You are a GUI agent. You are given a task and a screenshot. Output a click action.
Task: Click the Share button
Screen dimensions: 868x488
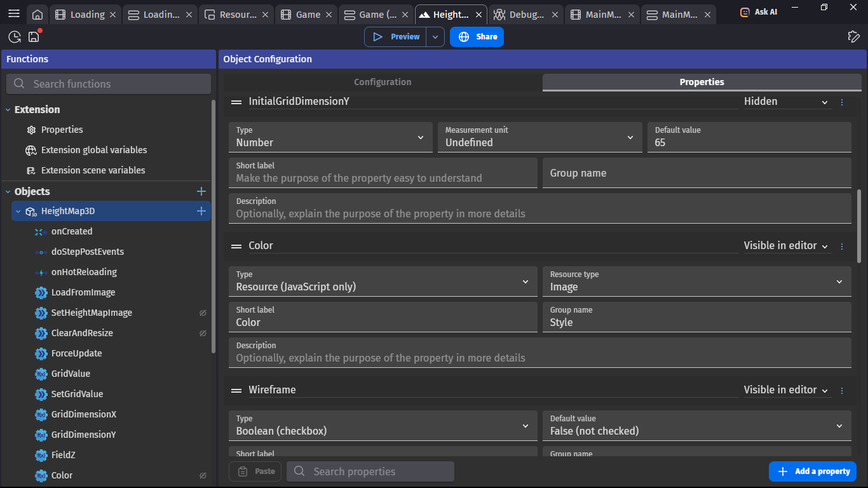[477, 37]
